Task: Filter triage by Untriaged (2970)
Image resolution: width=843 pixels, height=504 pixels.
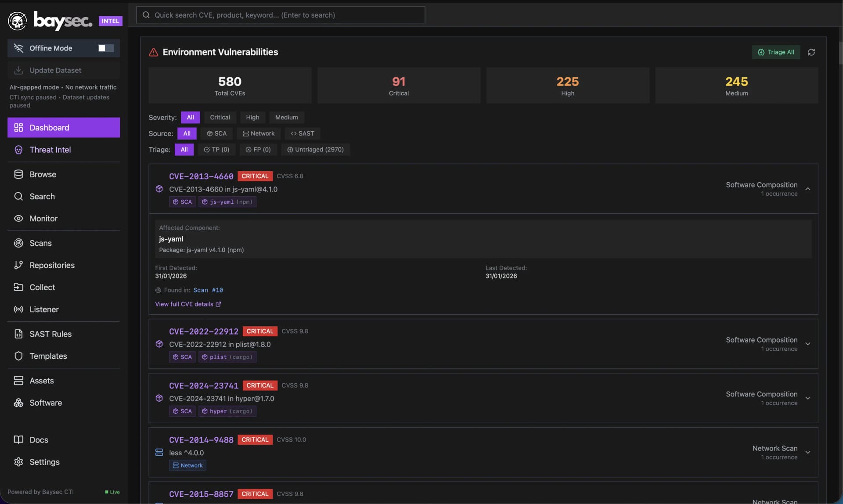Action: 315,150
